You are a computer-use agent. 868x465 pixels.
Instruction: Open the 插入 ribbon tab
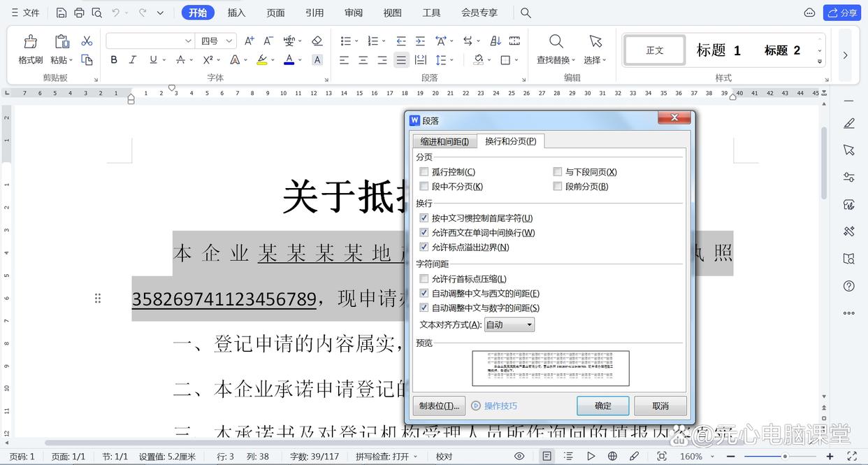[237, 13]
